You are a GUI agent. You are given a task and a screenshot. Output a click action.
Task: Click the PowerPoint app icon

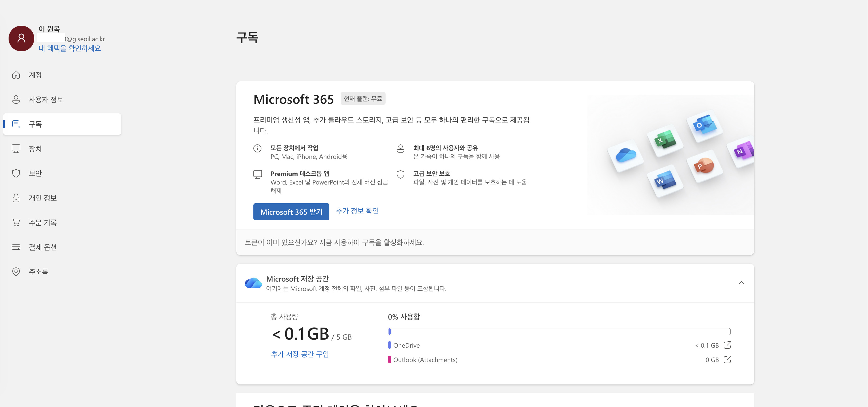point(705,166)
